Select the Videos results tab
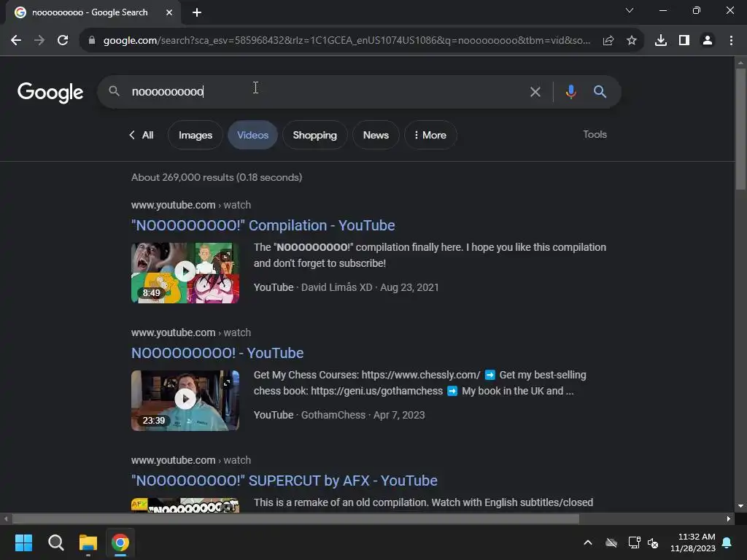This screenshot has height=560, width=747. (253, 135)
